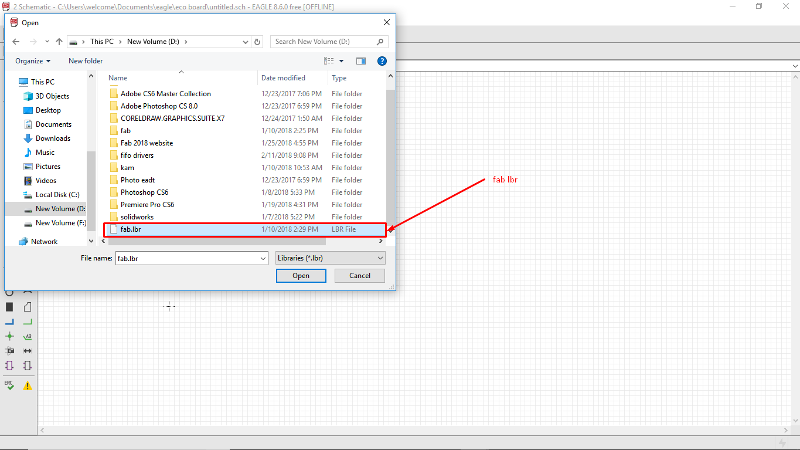800x450 pixels.
Task: Click This PC in address bar
Action: pos(102,41)
